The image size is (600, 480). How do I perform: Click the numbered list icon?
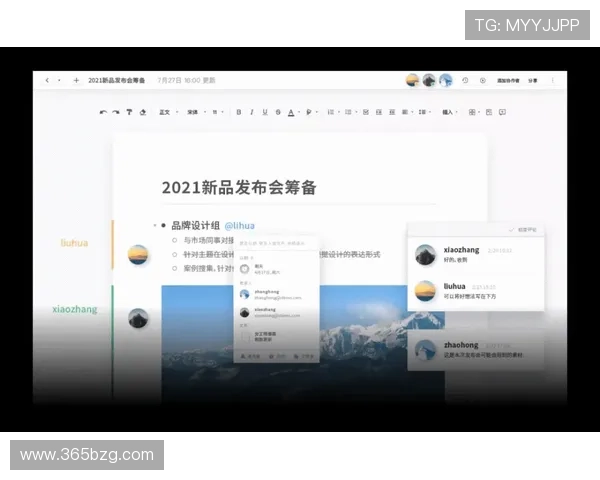coord(348,112)
